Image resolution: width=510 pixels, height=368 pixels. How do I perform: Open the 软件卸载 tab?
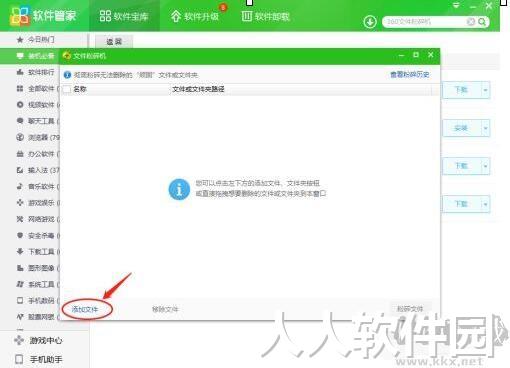266,16
